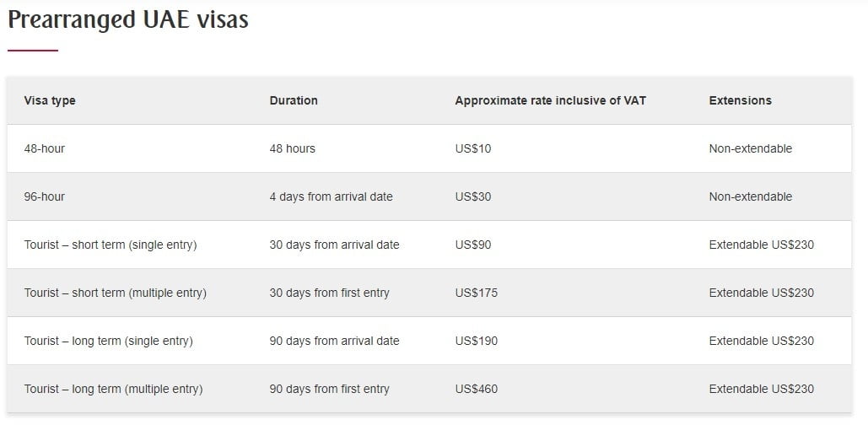This screenshot has height=425, width=868.
Task: Click the Prearranged UAE visas heading
Action: [128, 19]
